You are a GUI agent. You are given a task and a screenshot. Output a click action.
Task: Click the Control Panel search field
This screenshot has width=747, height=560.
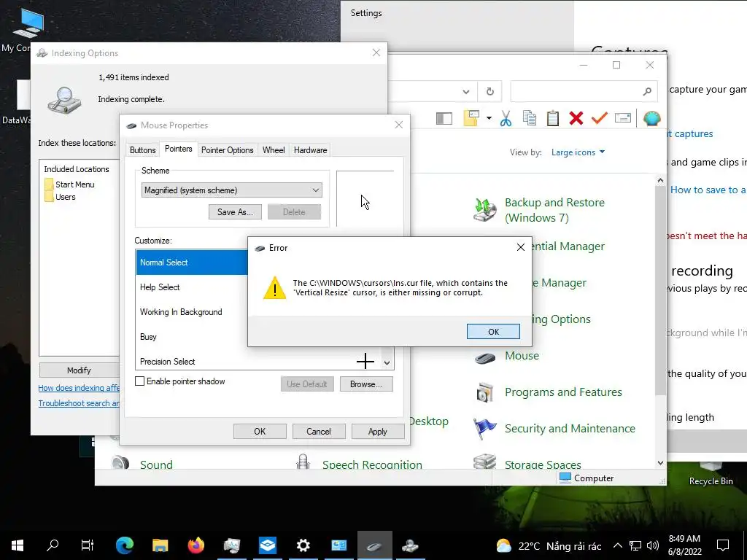[584, 91]
